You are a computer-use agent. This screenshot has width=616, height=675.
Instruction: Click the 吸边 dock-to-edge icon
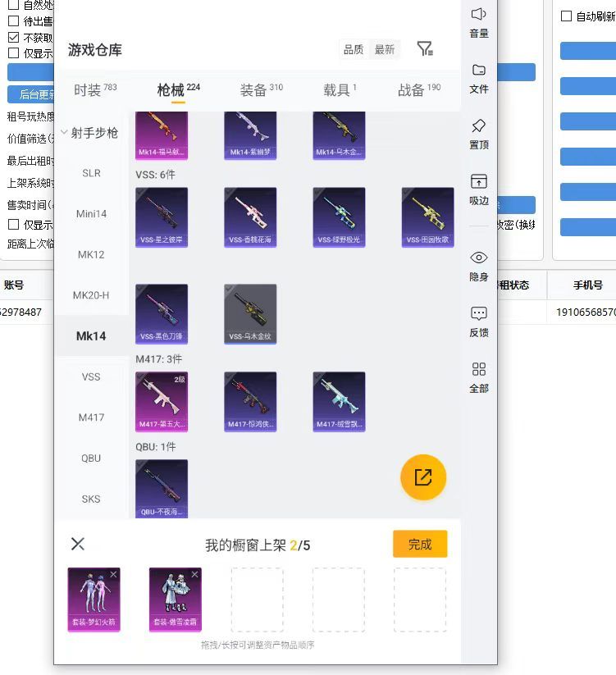[x=478, y=181]
